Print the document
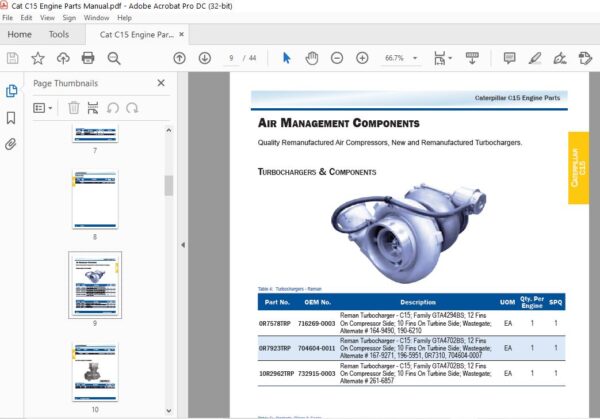Image resolution: width=600 pixels, height=419 pixels. tap(88, 58)
